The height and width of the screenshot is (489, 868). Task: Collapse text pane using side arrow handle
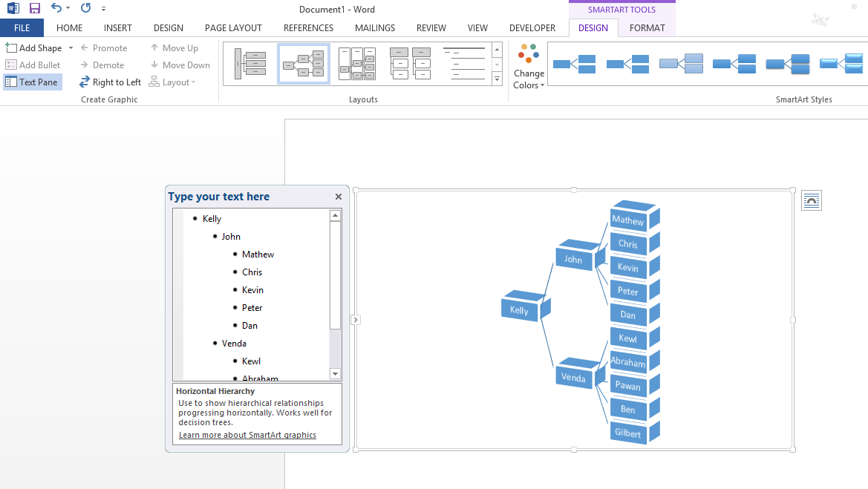click(356, 320)
